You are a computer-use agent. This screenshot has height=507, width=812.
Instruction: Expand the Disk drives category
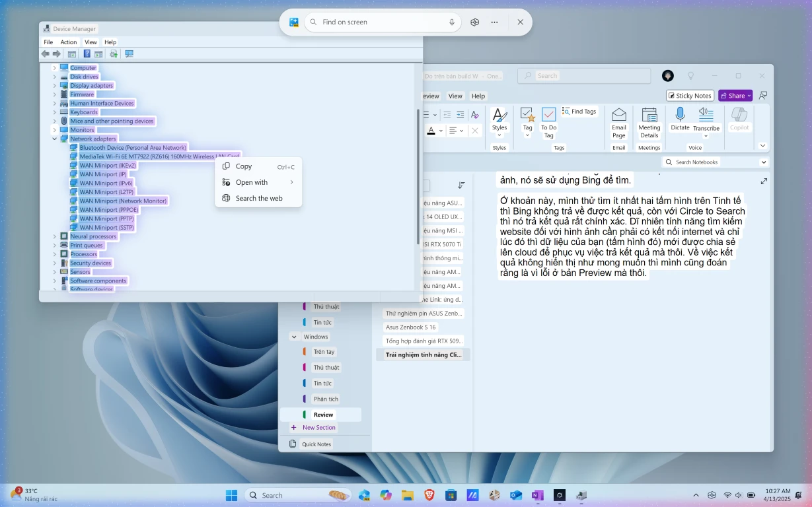coord(55,77)
